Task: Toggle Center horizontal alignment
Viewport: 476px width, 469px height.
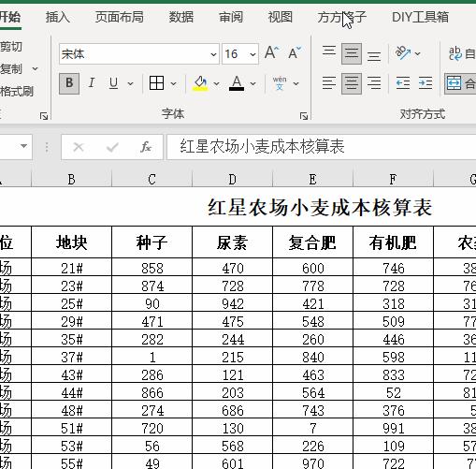Action: [x=352, y=83]
